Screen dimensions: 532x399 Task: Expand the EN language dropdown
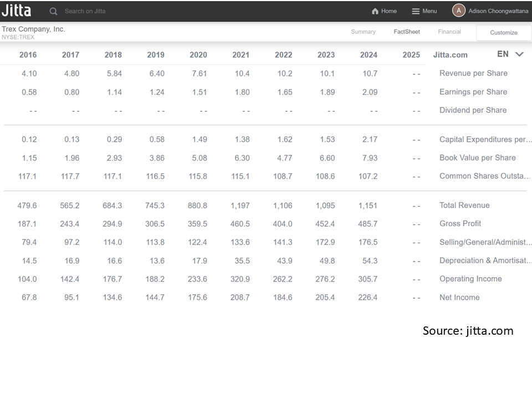tap(519, 54)
